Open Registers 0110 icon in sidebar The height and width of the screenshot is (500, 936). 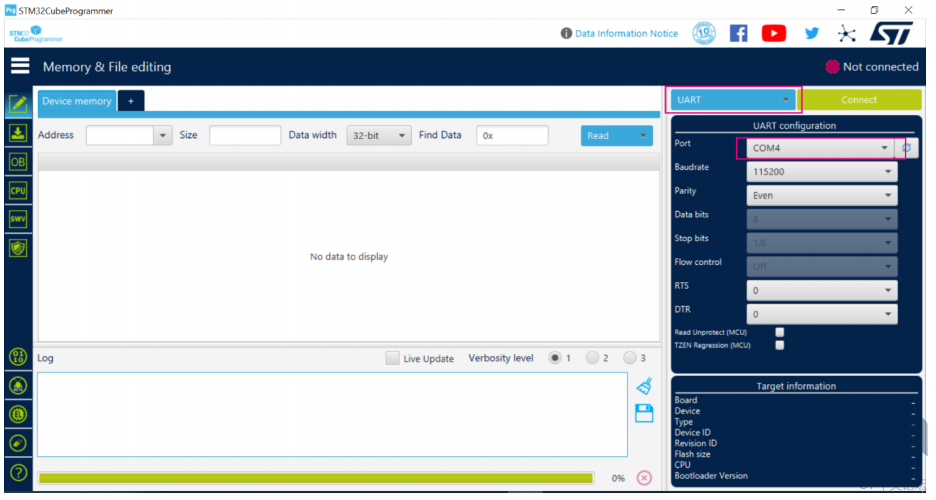(19, 357)
